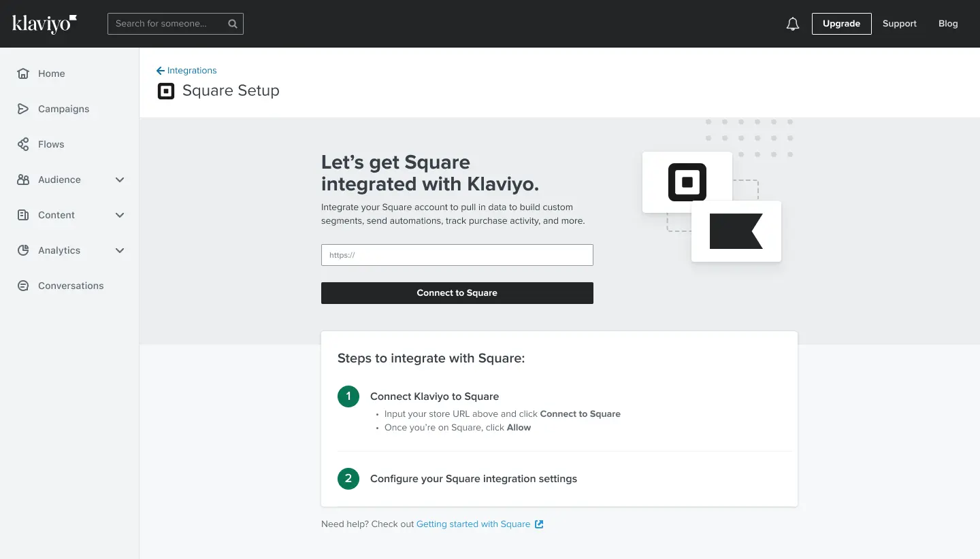Expand the Analytics menu chevron

point(120,250)
